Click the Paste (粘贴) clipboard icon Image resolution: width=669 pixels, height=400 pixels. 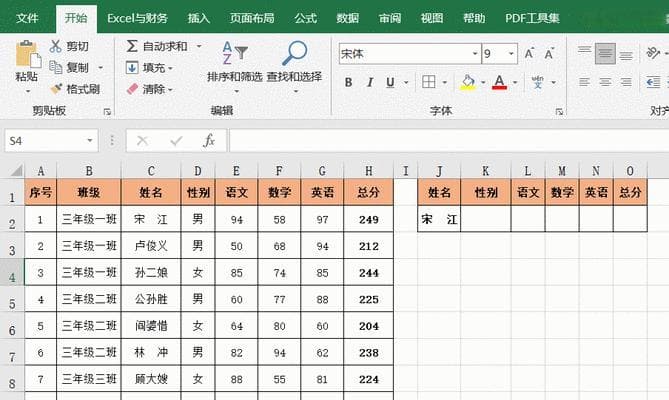tap(28, 54)
